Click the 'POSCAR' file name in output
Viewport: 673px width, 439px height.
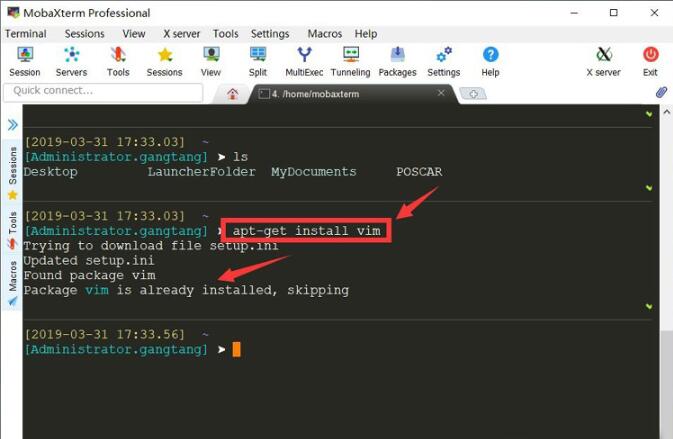coord(419,172)
